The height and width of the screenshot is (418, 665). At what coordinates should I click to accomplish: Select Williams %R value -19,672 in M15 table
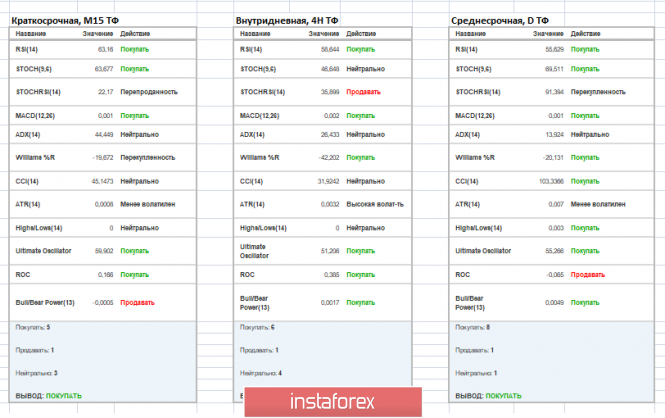103,158
